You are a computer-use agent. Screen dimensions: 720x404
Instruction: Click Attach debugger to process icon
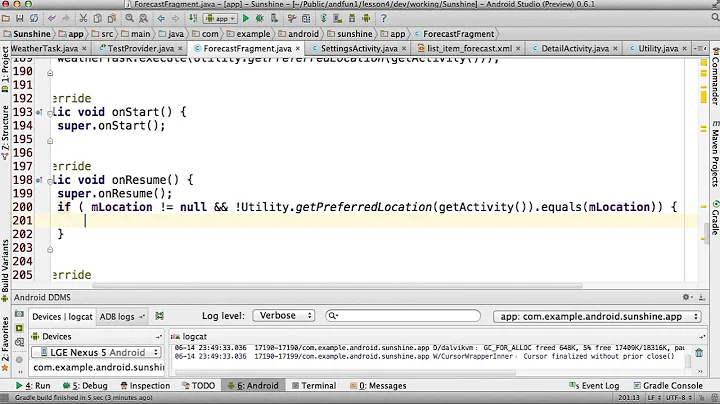pos(274,18)
